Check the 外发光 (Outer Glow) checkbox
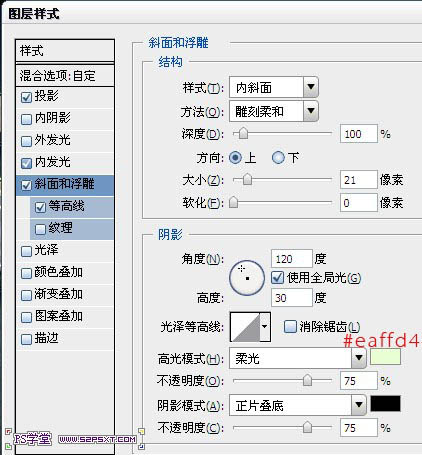The width and height of the screenshot is (422, 455). [26, 141]
